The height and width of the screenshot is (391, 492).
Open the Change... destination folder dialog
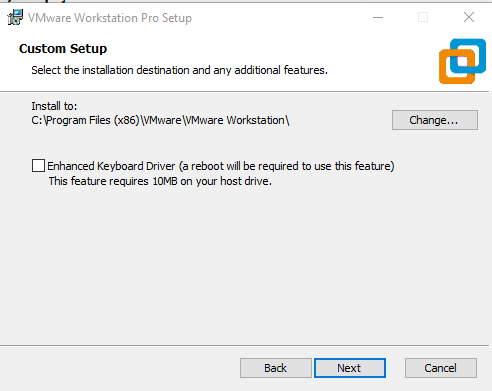(435, 120)
